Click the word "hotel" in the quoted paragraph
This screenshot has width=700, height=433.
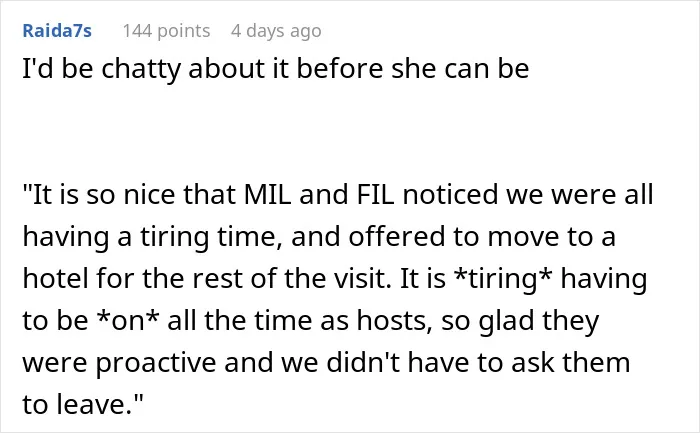click(55, 279)
